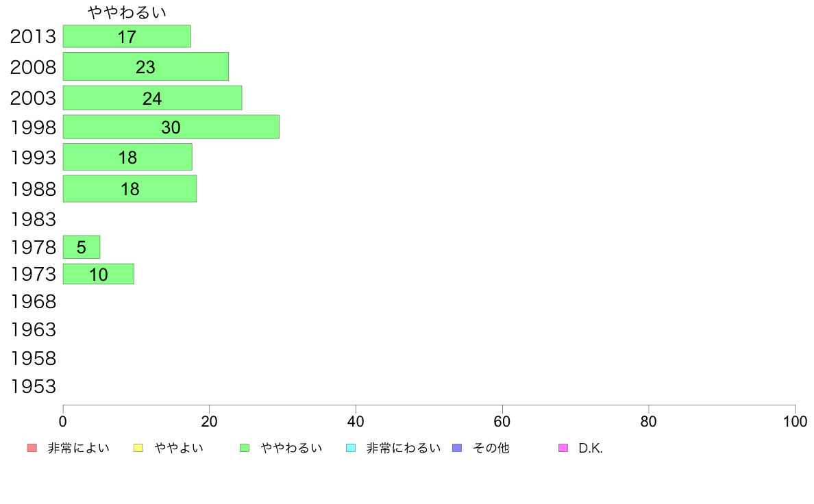Select the 1973 bar showing 10
The height and width of the screenshot is (504, 814).
(99, 274)
